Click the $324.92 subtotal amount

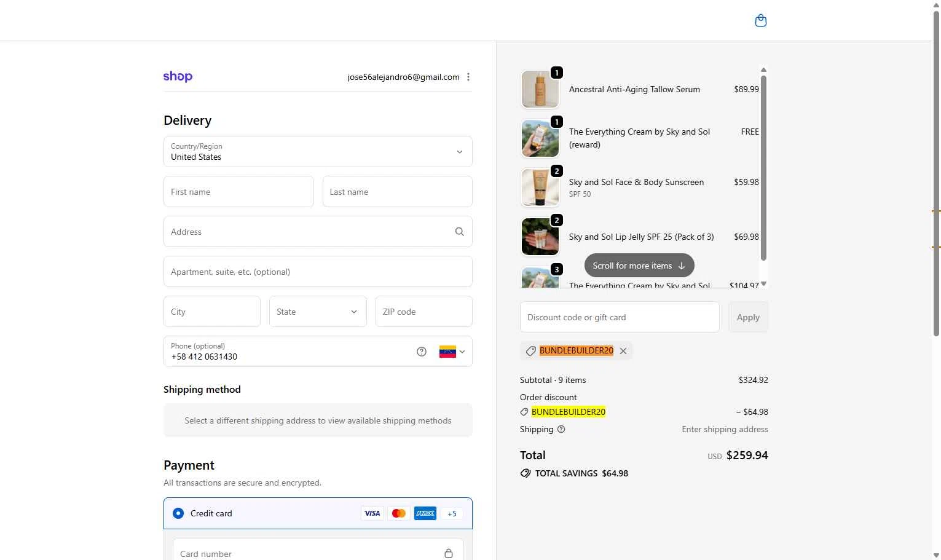(x=754, y=380)
